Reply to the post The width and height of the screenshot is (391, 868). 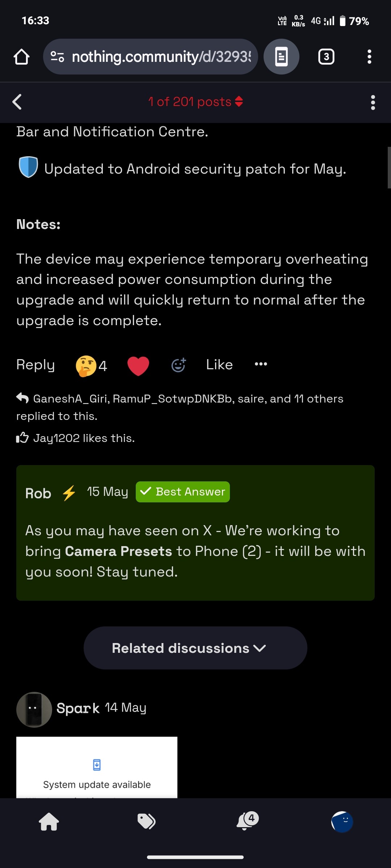(x=35, y=365)
